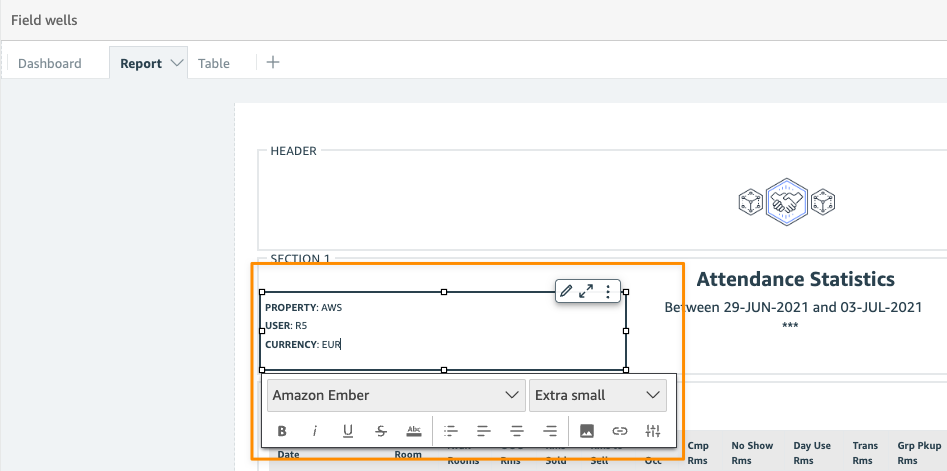Insert image into text box

coord(586,431)
